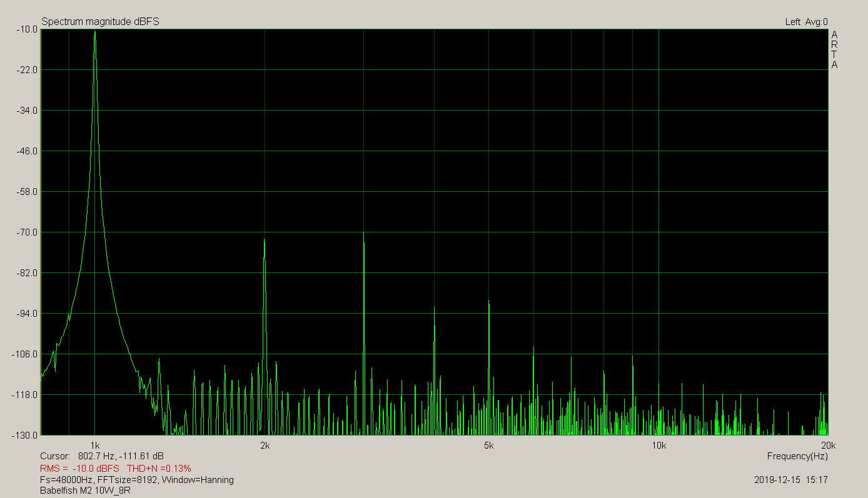This screenshot has height=498, width=868.
Task: Click the red 'THD+N =0.13%' readout
Action: (x=159, y=468)
